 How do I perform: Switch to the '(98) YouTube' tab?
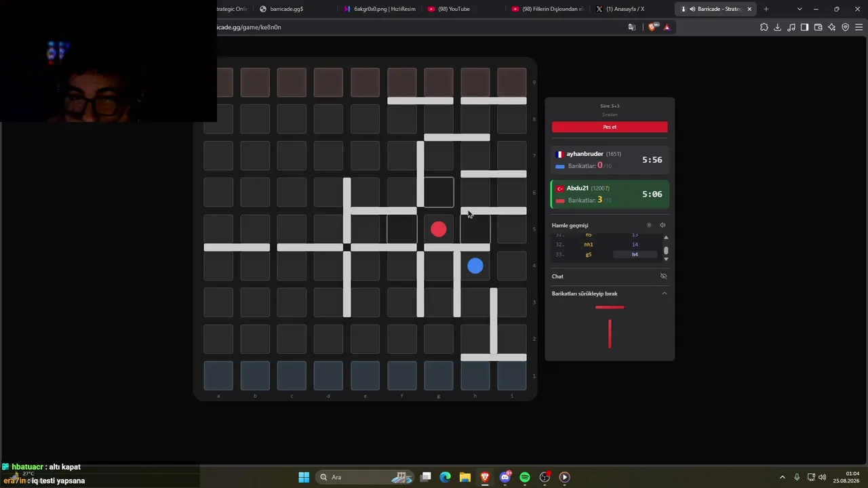click(x=463, y=9)
